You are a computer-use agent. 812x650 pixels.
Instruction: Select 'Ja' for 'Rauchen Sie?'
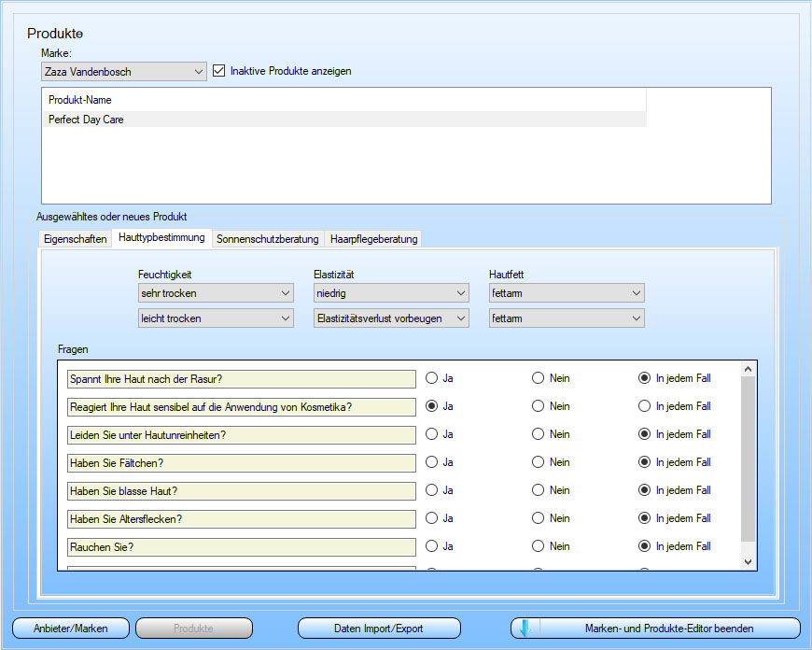432,546
